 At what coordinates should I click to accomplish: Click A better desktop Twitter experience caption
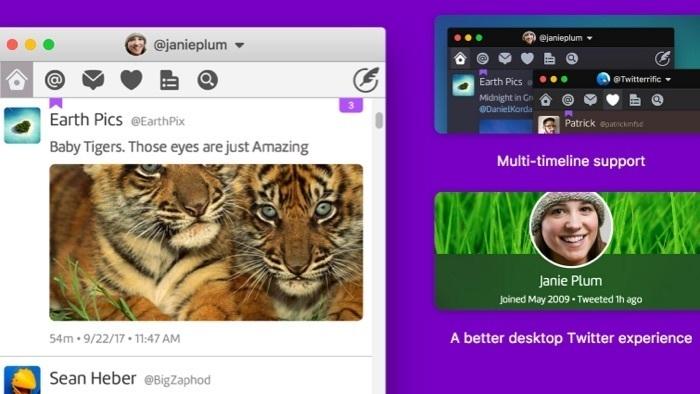(571, 338)
